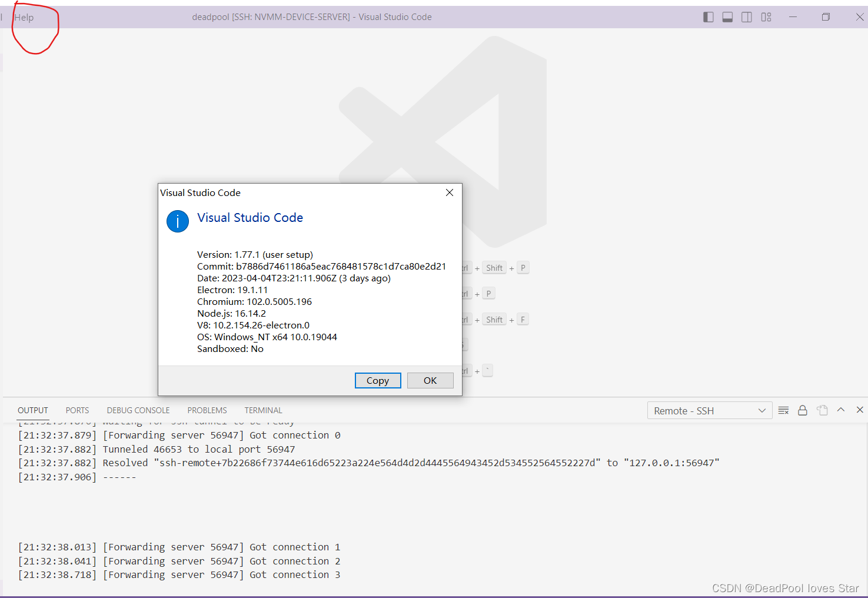Toggle the secondary side bar layout icon
This screenshot has width=868, height=598.
point(747,17)
